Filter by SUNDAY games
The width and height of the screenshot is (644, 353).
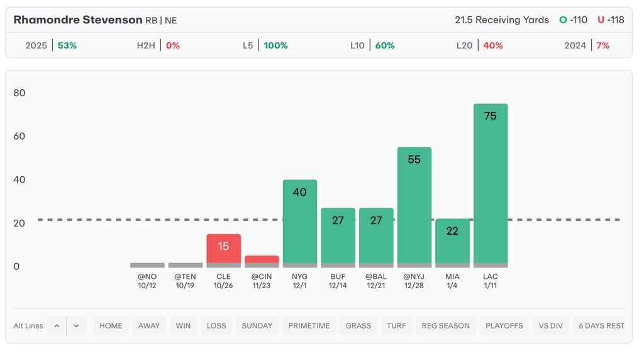(x=257, y=326)
